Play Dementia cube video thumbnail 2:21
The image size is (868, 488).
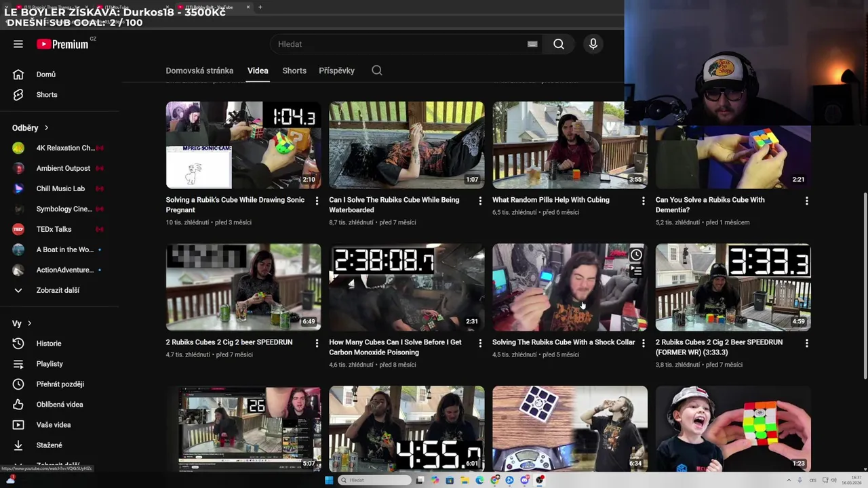(733, 157)
